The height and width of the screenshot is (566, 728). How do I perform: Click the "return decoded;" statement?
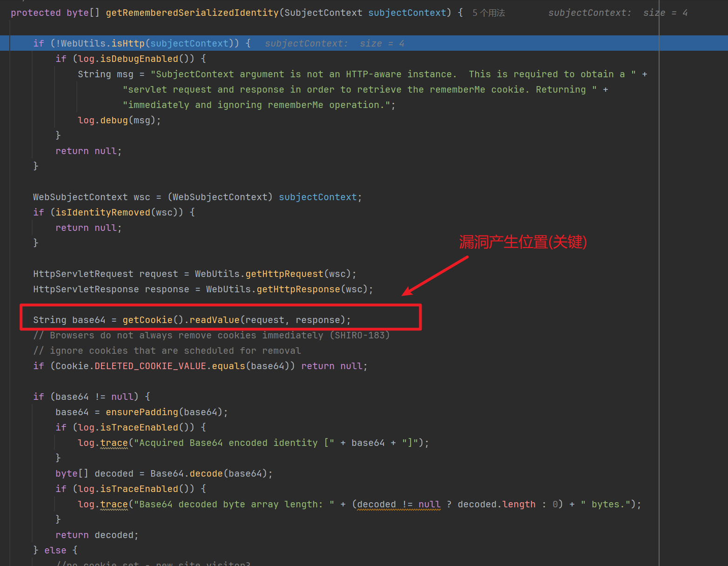click(x=97, y=535)
